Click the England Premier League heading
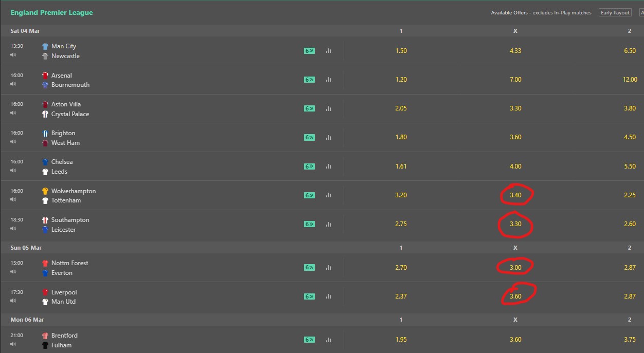The image size is (644, 353). pos(52,12)
